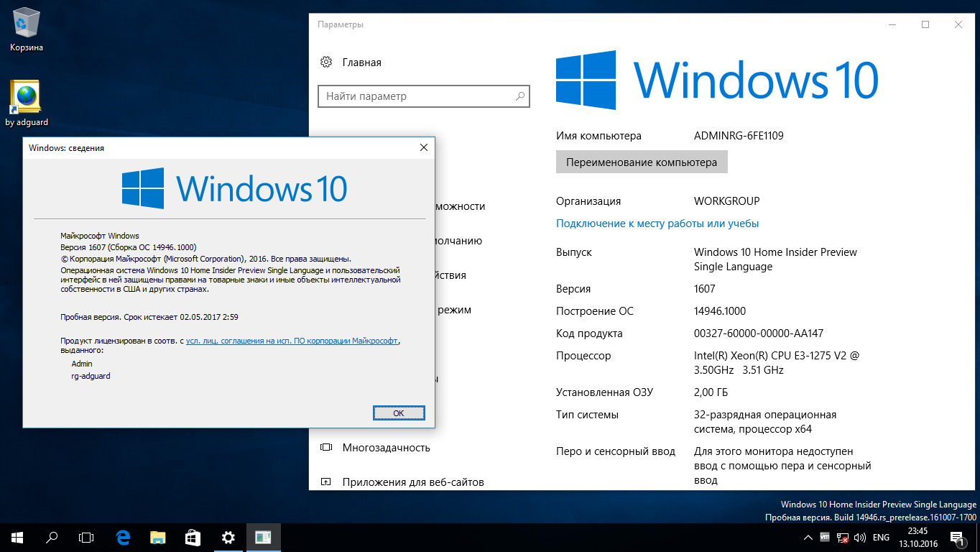The width and height of the screenshot is (980, 552).
Task: Switch to winver taskbar button
Action: point(263,537)
